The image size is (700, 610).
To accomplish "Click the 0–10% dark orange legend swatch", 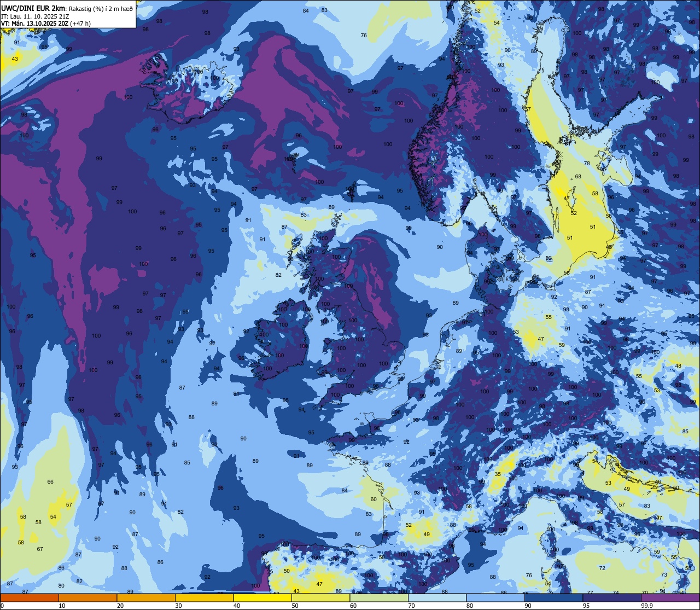I will [30, 598].
